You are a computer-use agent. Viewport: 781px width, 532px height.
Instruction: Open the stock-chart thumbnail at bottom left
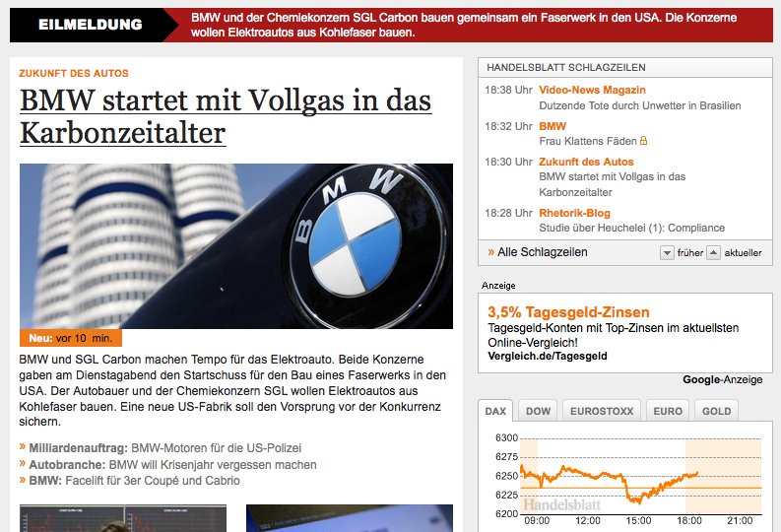click(x=122, y=518)
